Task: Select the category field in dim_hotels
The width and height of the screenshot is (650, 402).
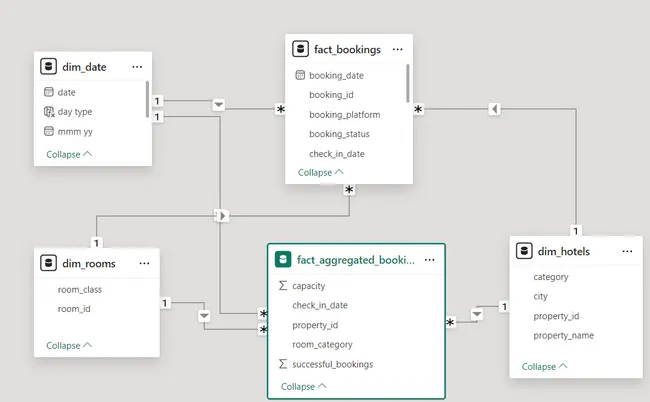Action: tap(551, 277)
